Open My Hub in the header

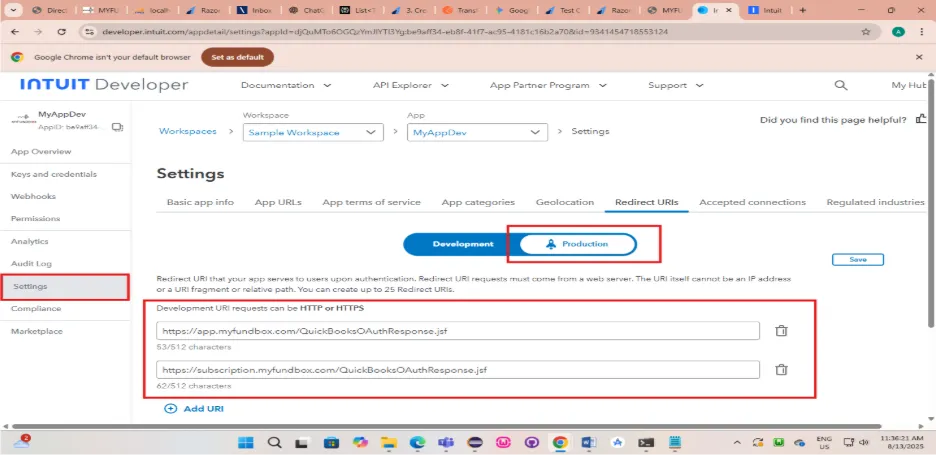(909, 85)
